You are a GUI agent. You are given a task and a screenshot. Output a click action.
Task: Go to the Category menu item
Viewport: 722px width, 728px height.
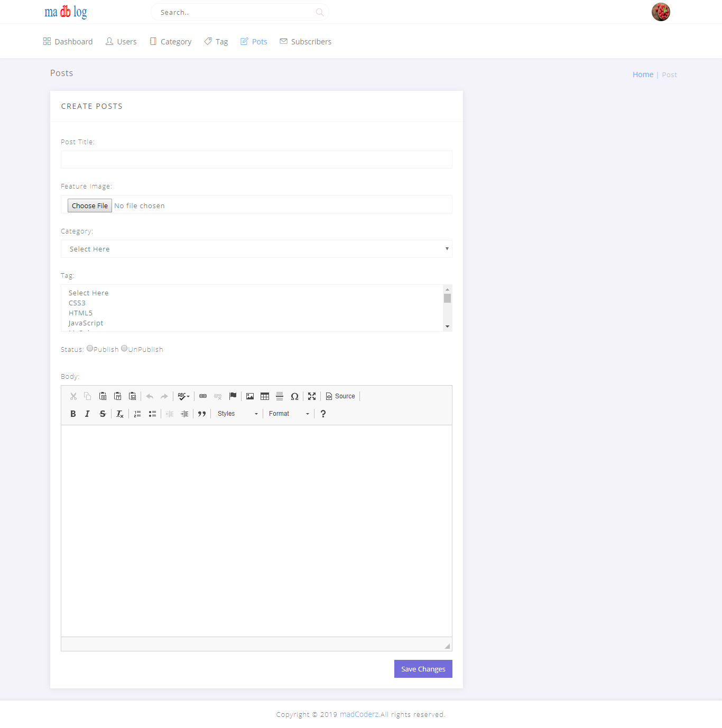point(170,42)
